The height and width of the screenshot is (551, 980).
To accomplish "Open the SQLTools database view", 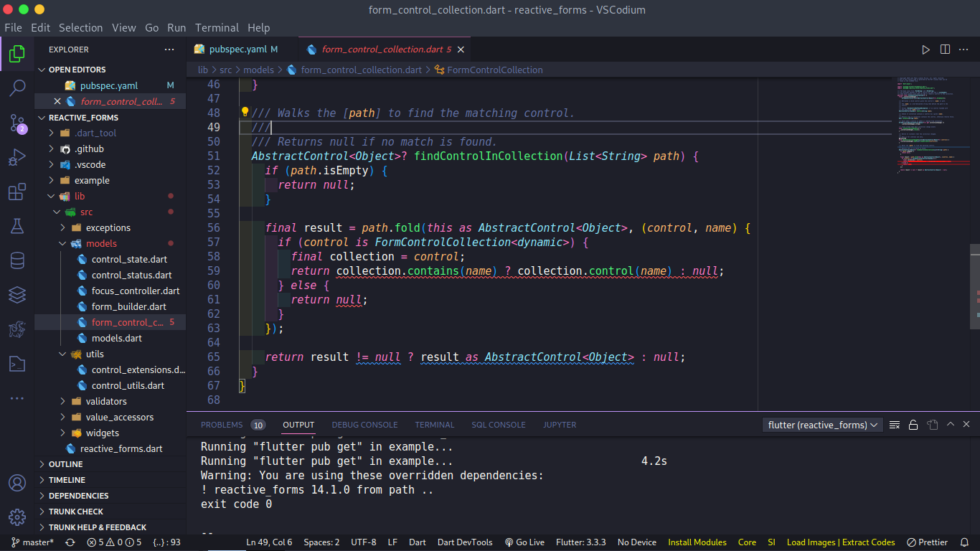I will point(17,260).
